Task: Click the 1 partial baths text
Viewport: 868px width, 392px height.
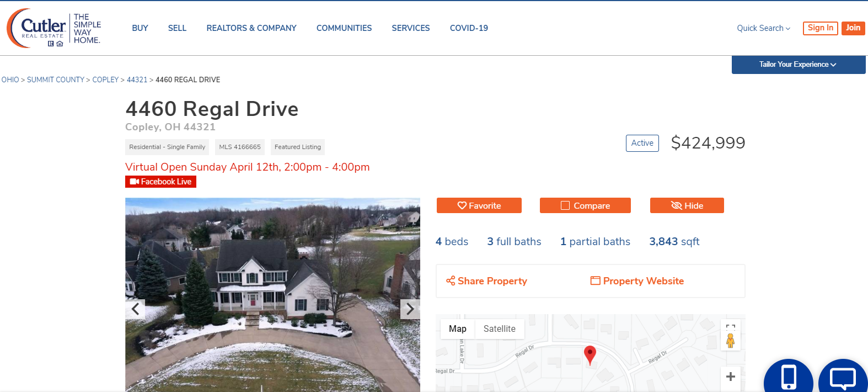Action: tap(595, 241)
